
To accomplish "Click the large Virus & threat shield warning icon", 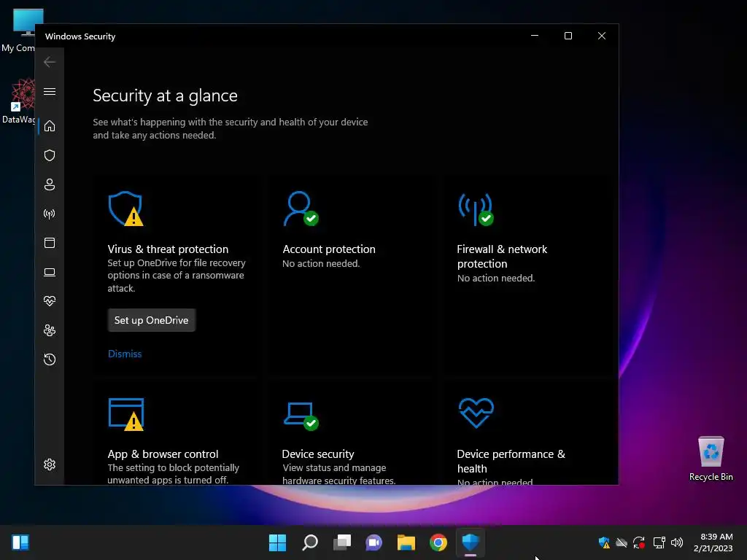I will (x=125, y=209).
